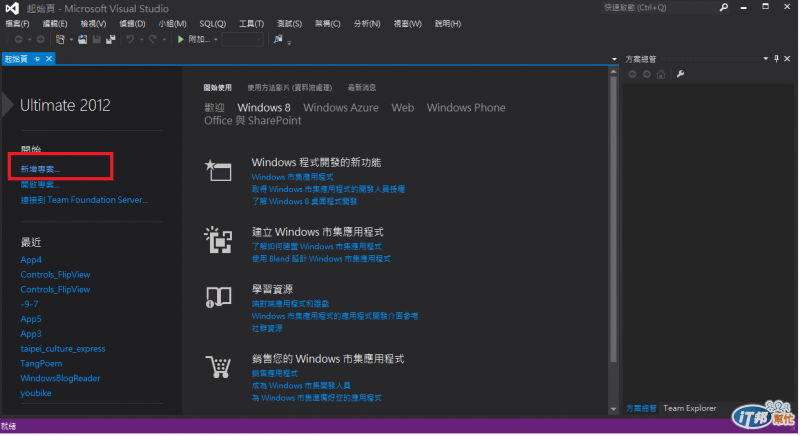Open recent project youbike
800x436 pixels.
pos(36,393)
